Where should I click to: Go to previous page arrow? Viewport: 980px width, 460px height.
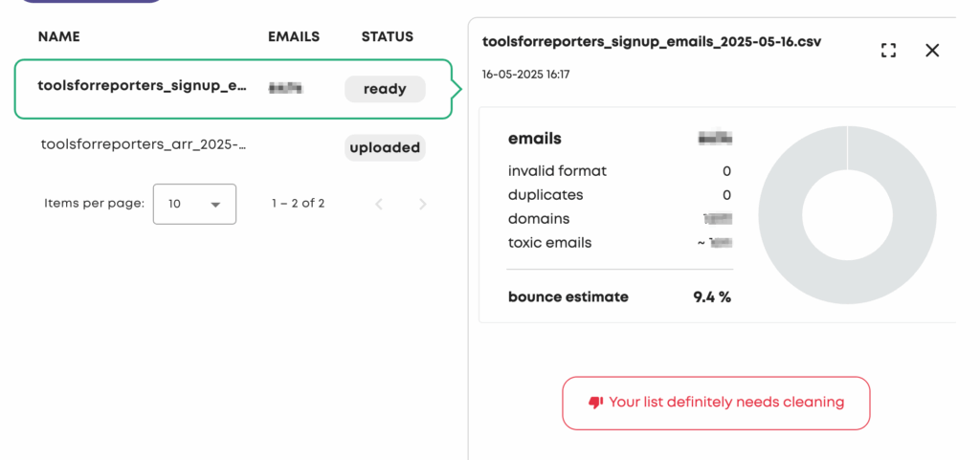pos(378,204)
